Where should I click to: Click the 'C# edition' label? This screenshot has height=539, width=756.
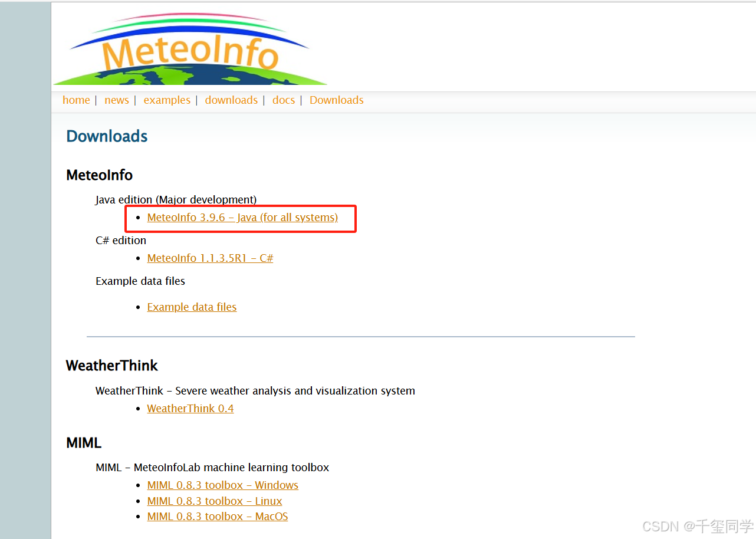point(121,241)
